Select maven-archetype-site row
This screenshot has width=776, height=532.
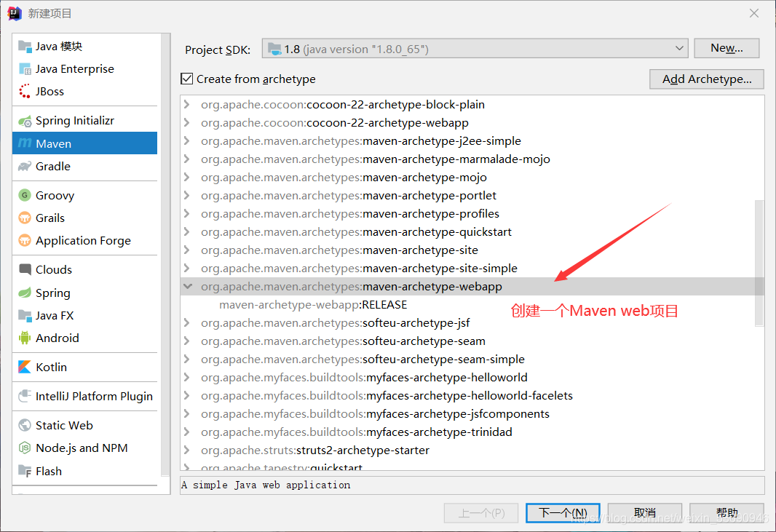tap(472, 250)
